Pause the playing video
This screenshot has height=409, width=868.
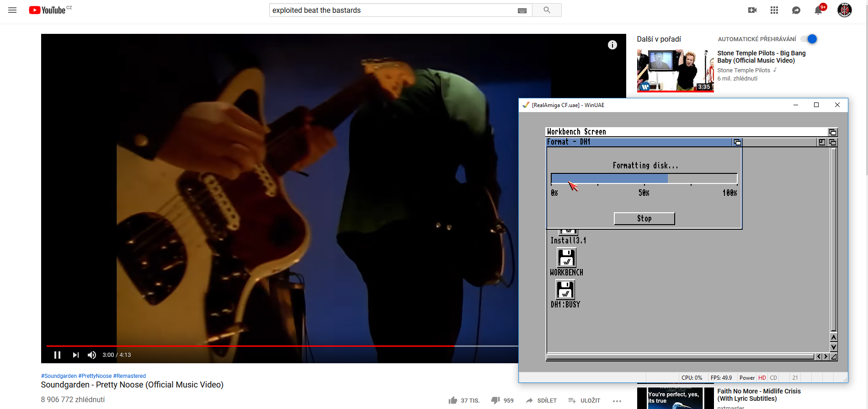pos(57,355)
